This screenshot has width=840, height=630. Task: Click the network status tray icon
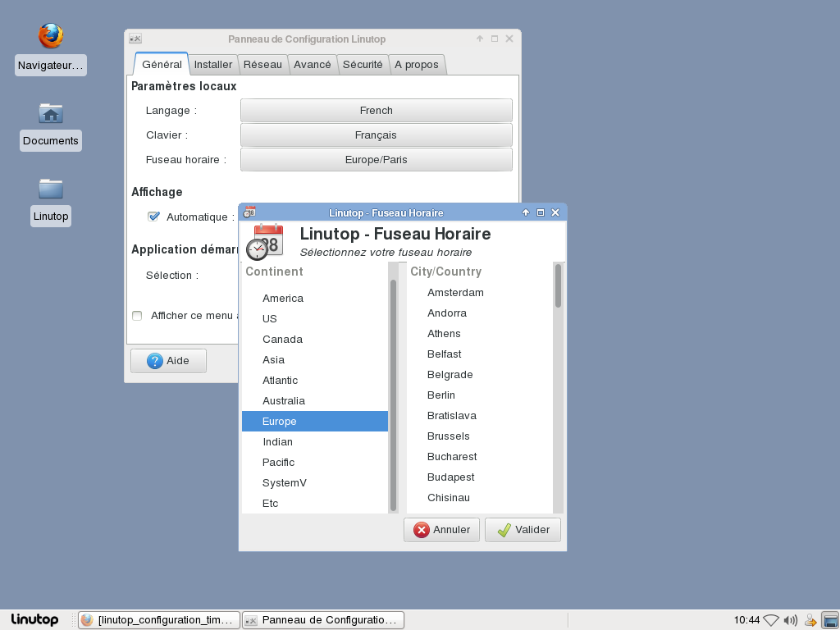771,620
